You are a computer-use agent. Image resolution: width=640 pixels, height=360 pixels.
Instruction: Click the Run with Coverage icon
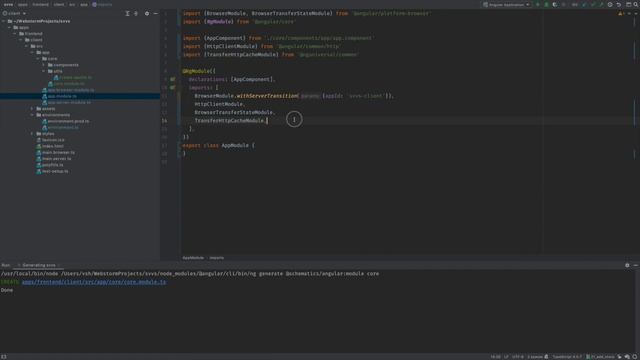pyautogui.click(x=555, y=4)
